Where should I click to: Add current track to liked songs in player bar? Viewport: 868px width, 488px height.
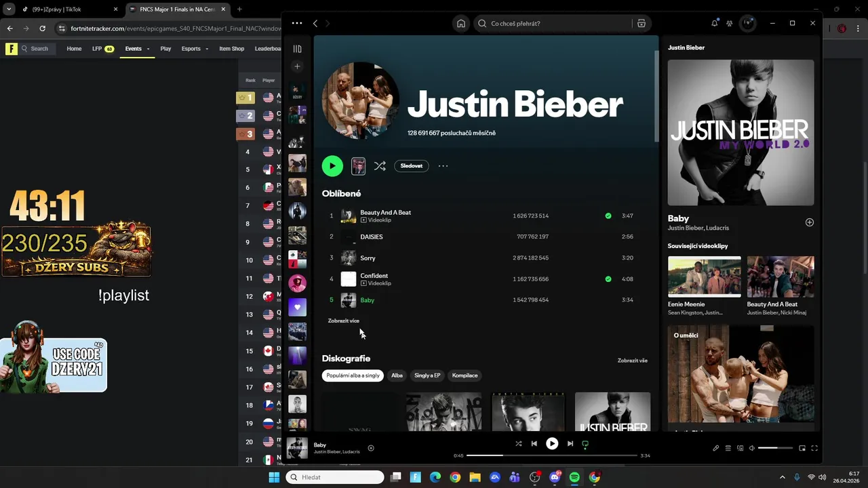[x=371, y=448]
